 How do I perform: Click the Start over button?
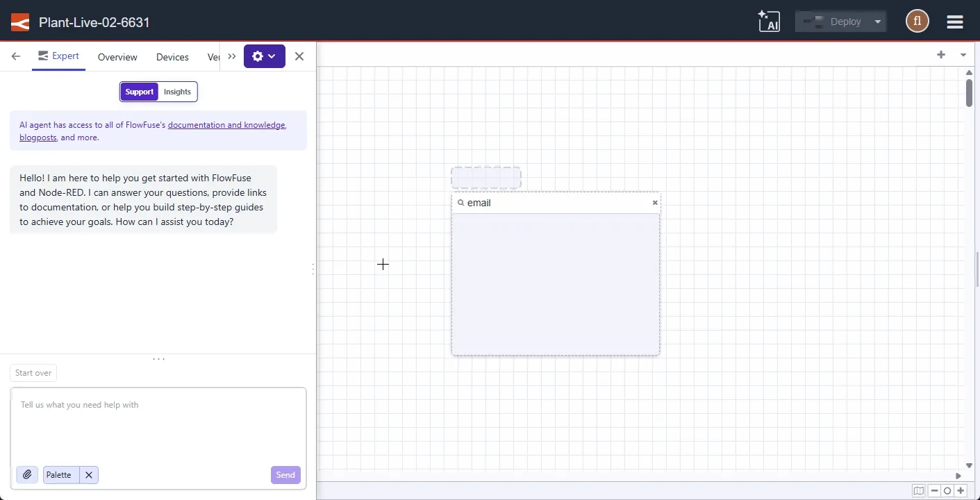click(33, 373)
